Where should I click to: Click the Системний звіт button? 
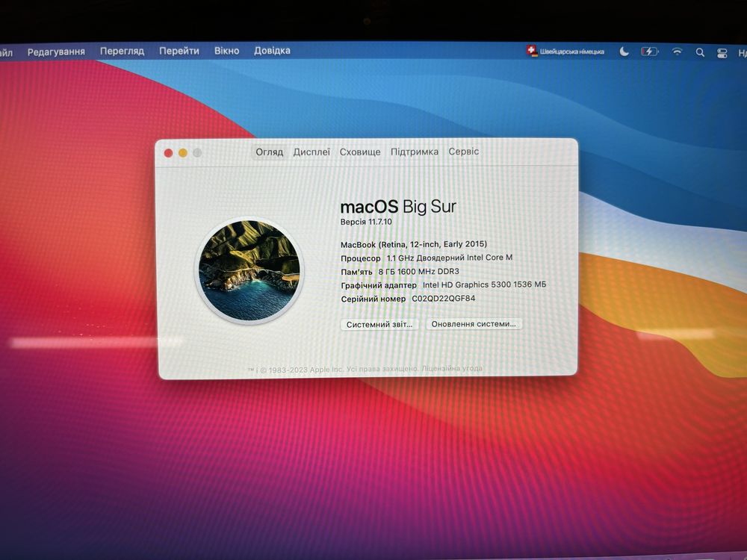click(x=379, y=324)
